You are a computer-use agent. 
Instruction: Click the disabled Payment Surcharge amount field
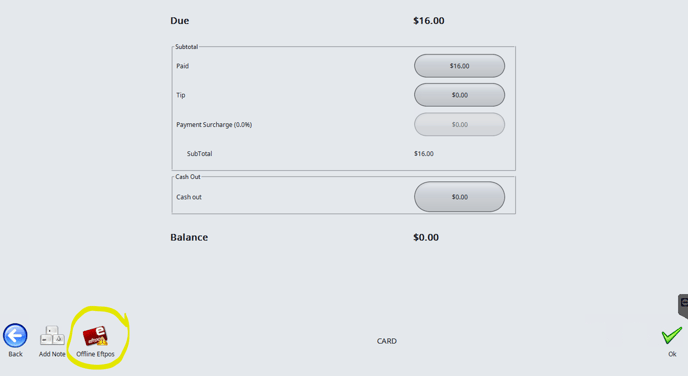(459, 125)
